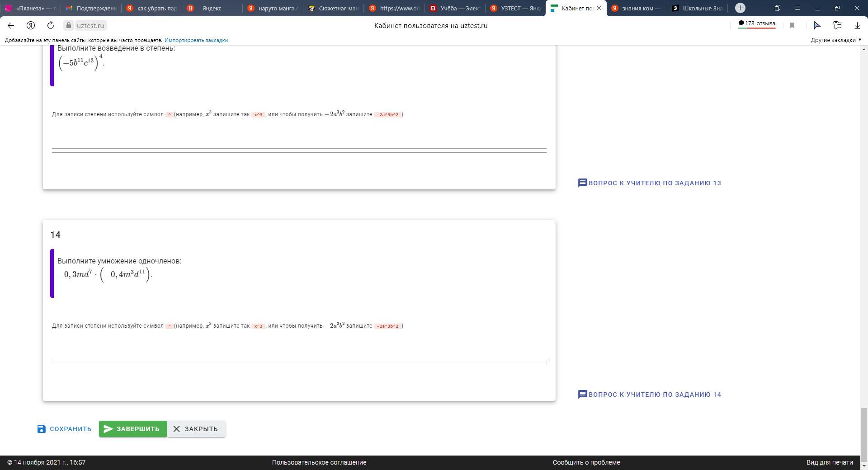Finish the test with ЗАВЕРШИТЬ
868x470 pixels.
133,429
